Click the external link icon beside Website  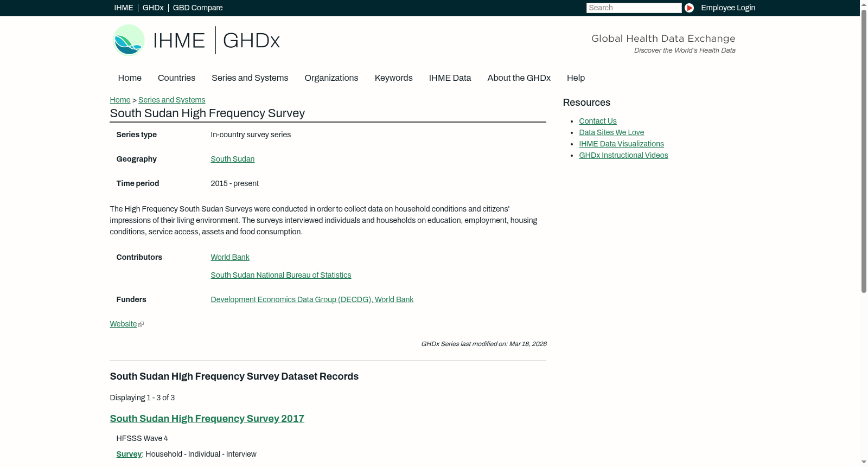pyautogui.click(x=141, y=324)
